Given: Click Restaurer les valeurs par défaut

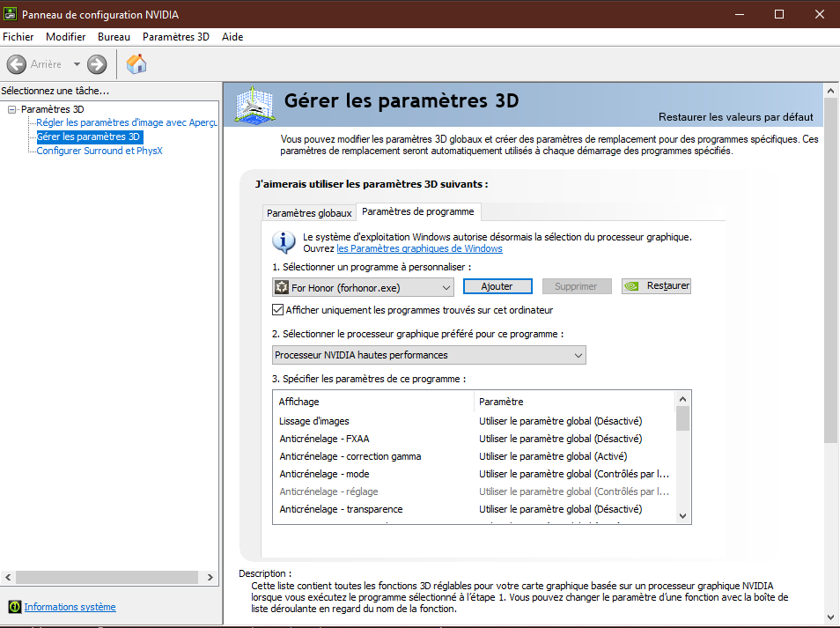Looking at the screenshot, I should pos(735,117).
